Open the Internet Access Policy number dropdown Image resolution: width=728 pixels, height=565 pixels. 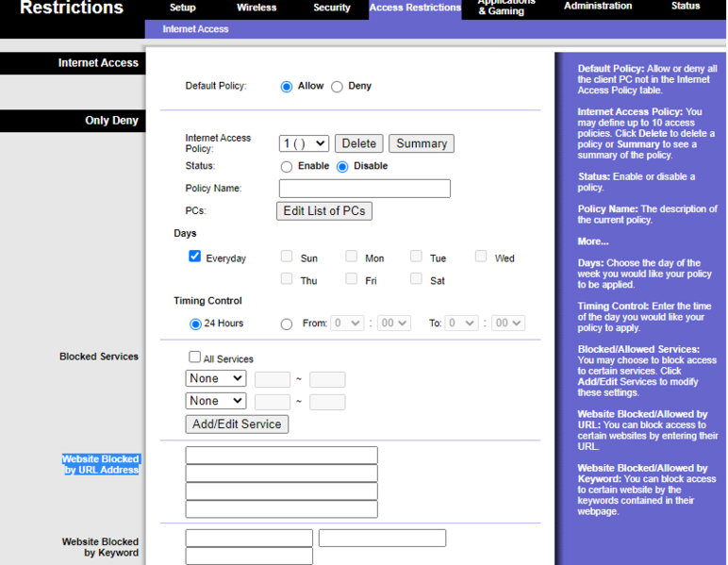pos(304,143)
